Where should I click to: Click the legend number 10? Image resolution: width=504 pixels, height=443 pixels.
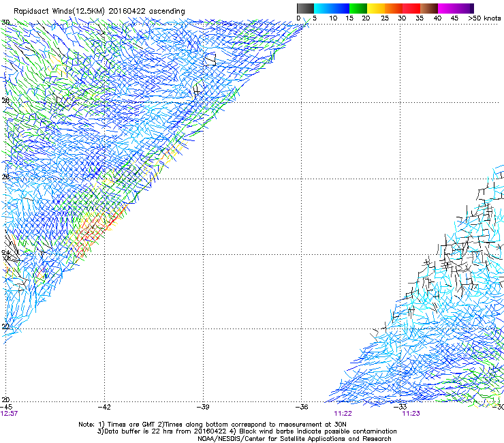pos(333,18)
